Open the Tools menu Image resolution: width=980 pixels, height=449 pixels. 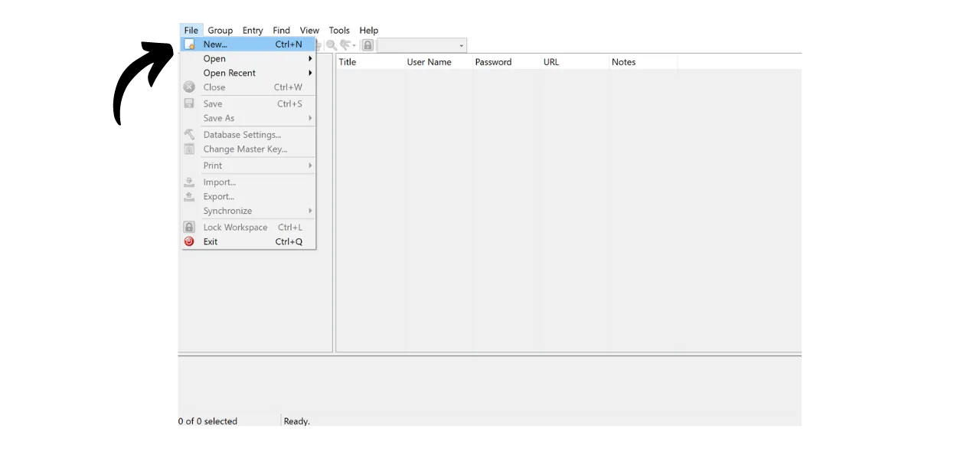(x=339, y=30)
